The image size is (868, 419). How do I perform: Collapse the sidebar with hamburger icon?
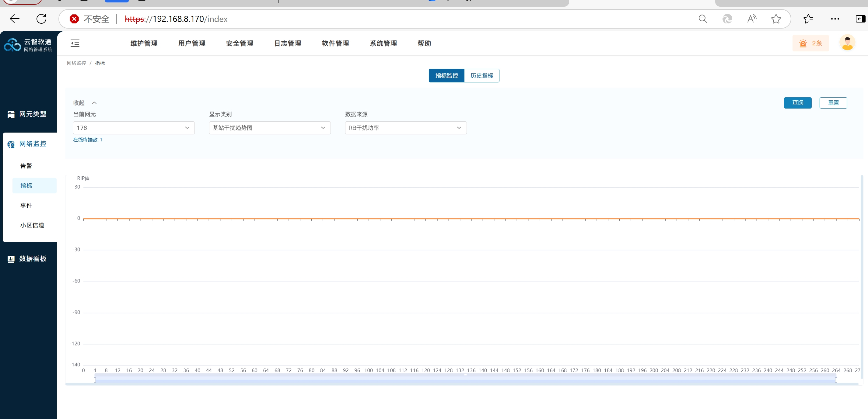coord(75,43)
